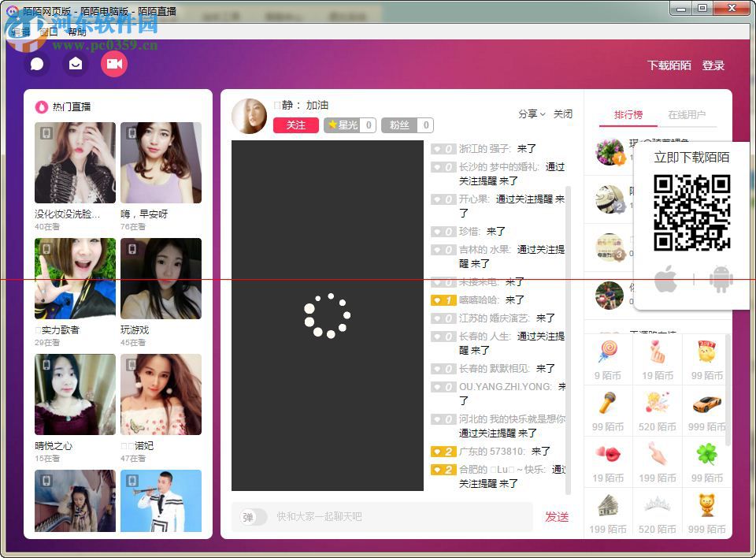Click the chat username 长春的 默默相见
This screenshot has width=756, height=558.
(x=493, y=368)
